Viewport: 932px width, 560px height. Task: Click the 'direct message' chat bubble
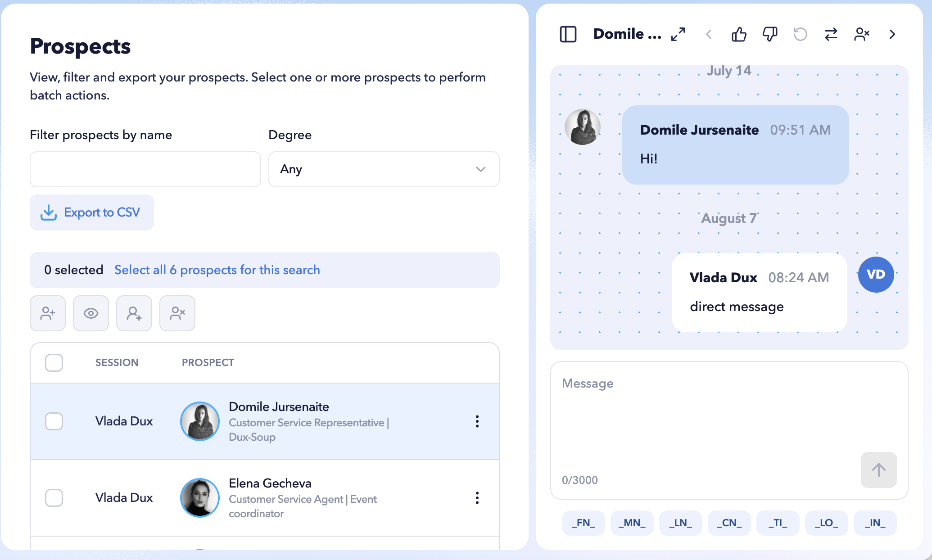(x=760, y=293)
